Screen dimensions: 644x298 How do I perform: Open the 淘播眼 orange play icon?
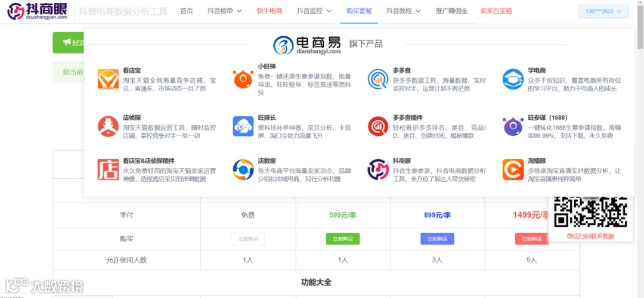513,169
